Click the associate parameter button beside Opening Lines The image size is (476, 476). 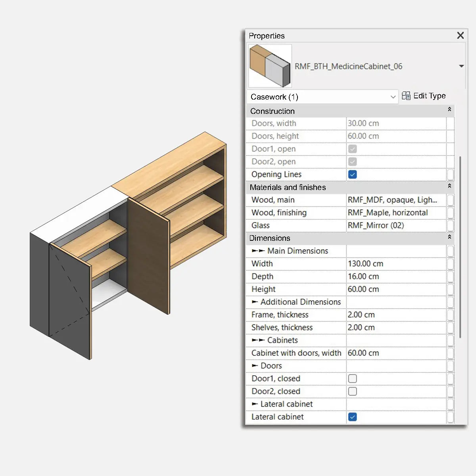pyautogui.click(x=450, y=175)
